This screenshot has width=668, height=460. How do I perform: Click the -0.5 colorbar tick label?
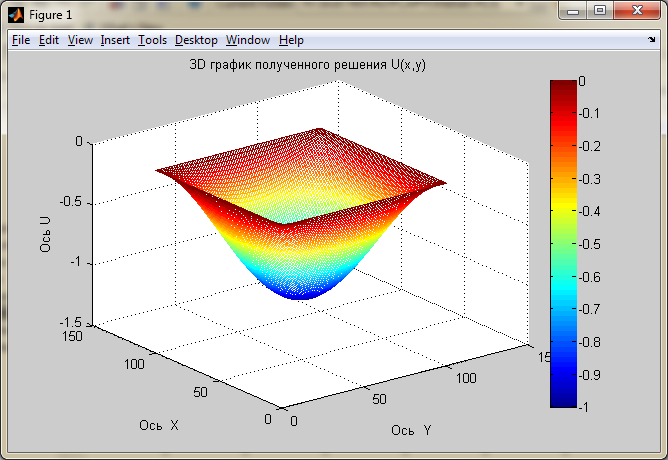coord(590,244)
